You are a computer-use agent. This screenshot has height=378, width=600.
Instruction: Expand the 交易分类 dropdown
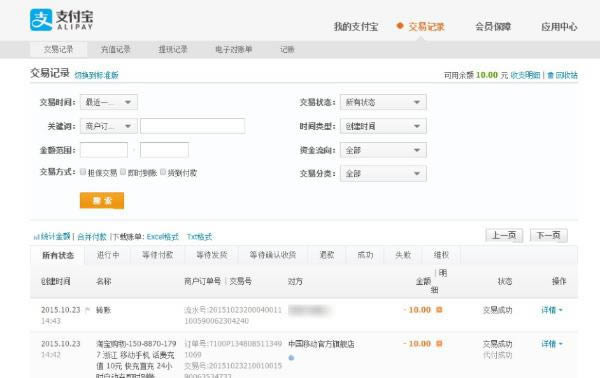click(383, 173)
